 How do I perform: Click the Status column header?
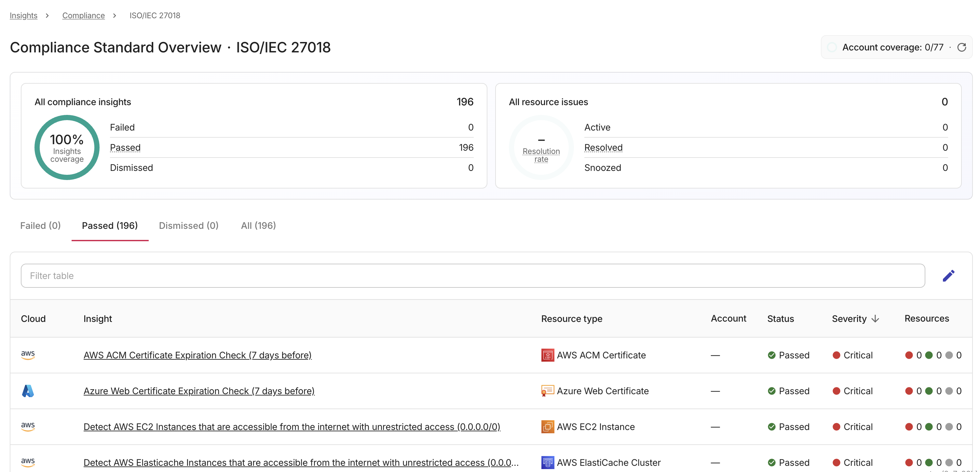click(x=781, y=319)
